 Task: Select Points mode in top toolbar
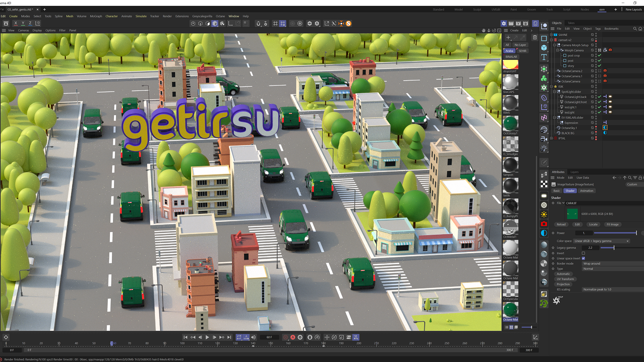(193, 23)
